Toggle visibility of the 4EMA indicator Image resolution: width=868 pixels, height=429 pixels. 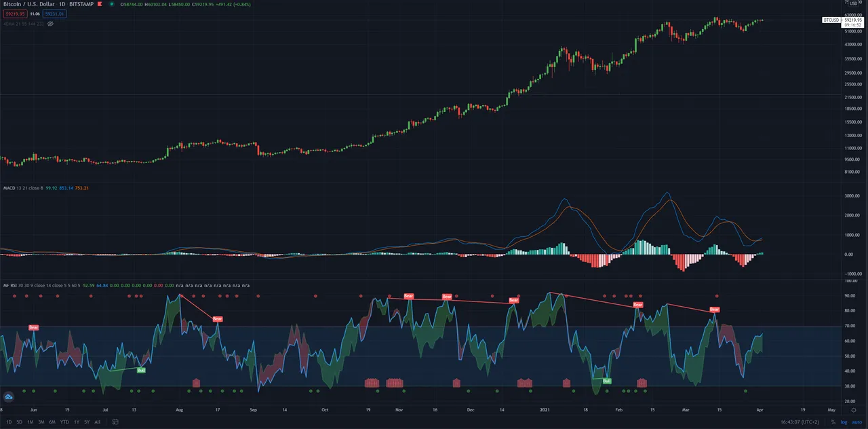click(50, 24)
